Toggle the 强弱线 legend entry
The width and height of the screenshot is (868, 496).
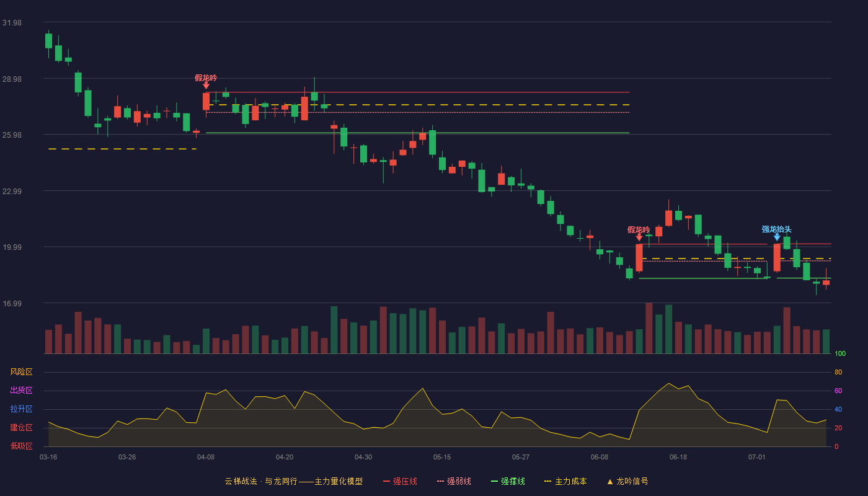point(454,481)
